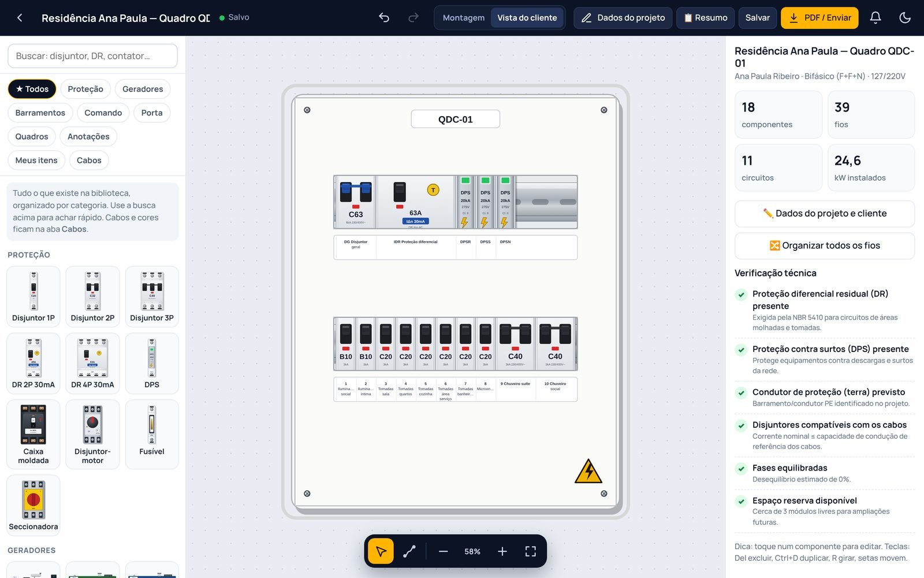Switch to Montagem view

pos(464,18)
